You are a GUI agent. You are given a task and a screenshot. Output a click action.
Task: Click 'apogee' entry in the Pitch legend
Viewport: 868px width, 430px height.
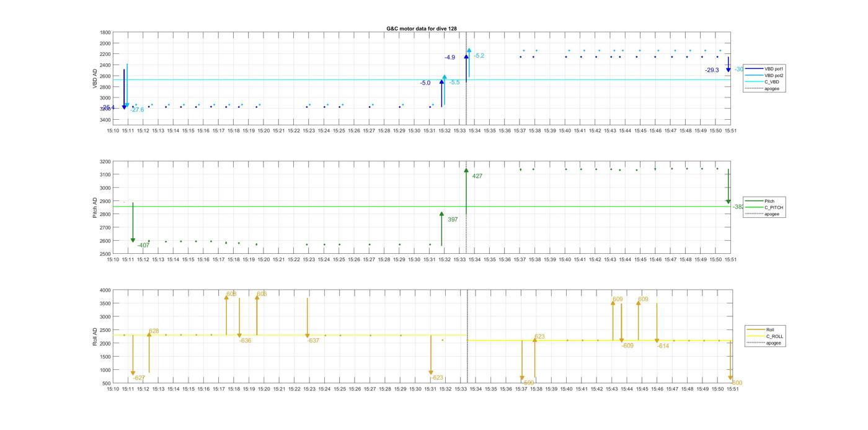pos(773,214)
